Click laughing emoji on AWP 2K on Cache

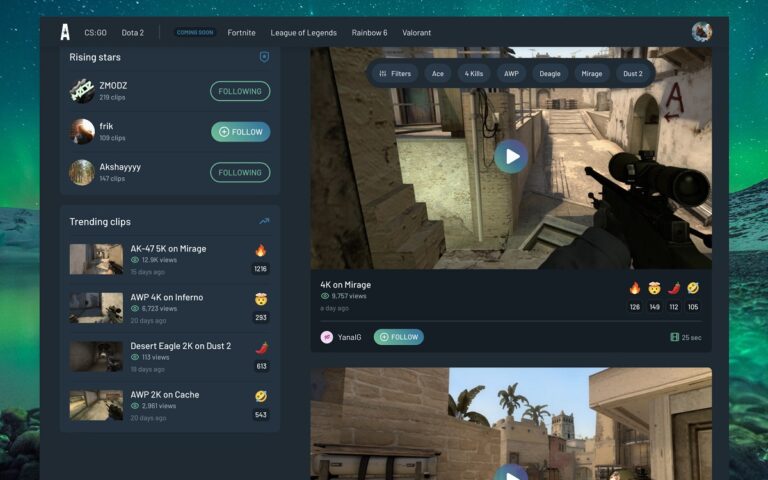[261, 396]
